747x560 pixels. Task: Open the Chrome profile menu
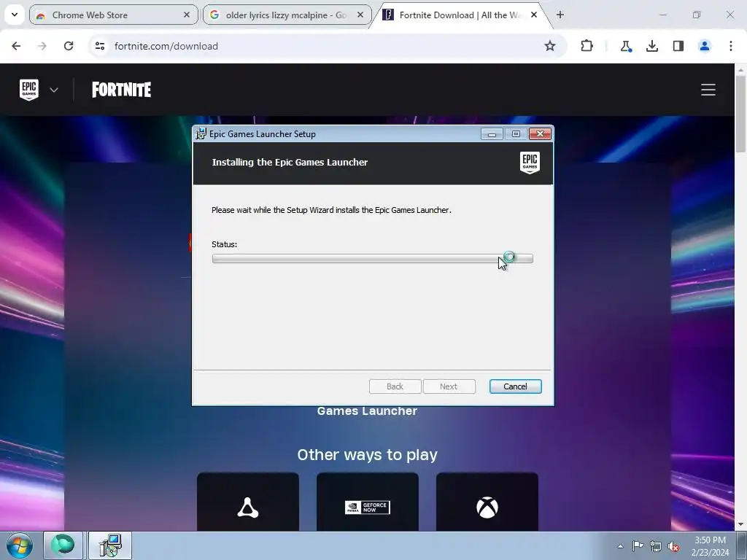coord(705,46)
